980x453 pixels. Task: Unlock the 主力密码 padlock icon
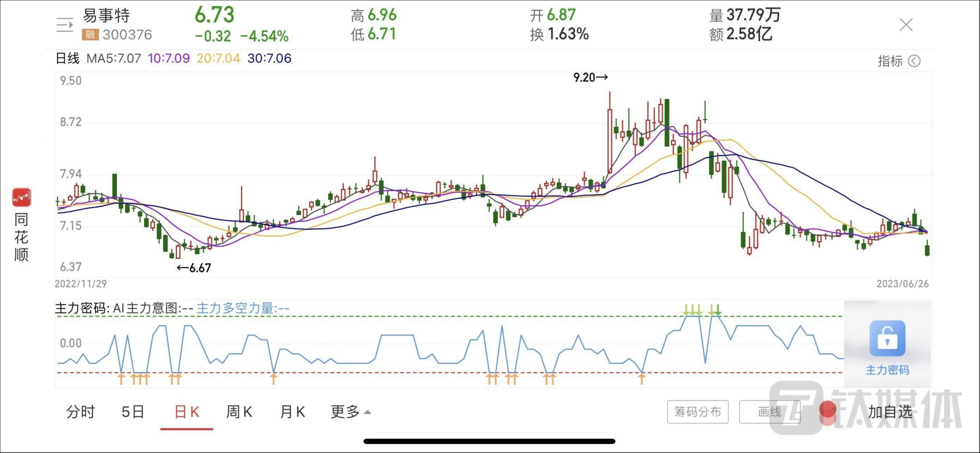coord(887,338)
